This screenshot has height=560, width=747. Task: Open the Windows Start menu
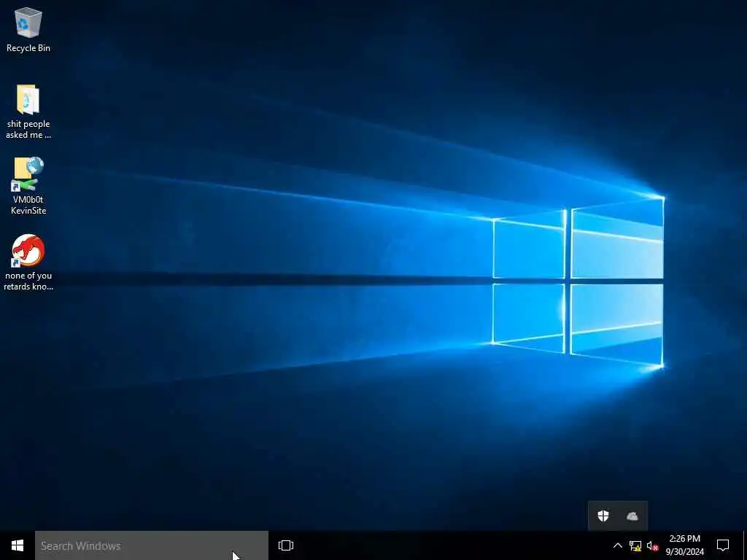pos(18,545)
